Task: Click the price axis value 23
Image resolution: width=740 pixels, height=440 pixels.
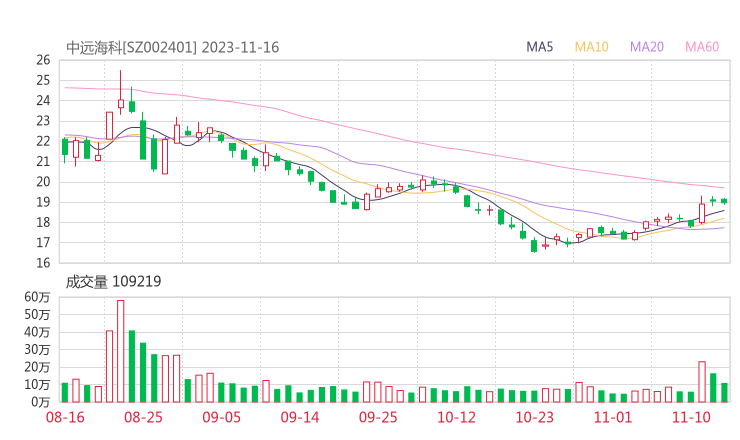Action: tap(43, 121)
